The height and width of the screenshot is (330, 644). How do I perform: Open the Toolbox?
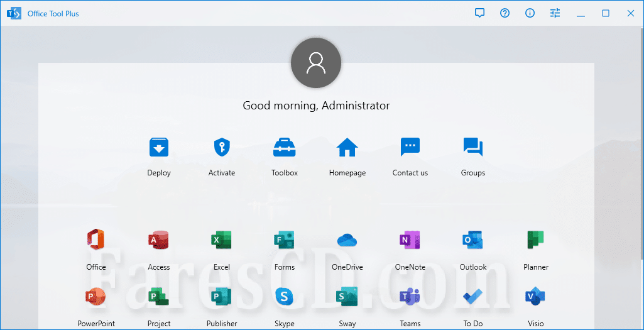(x=285, y=148)
